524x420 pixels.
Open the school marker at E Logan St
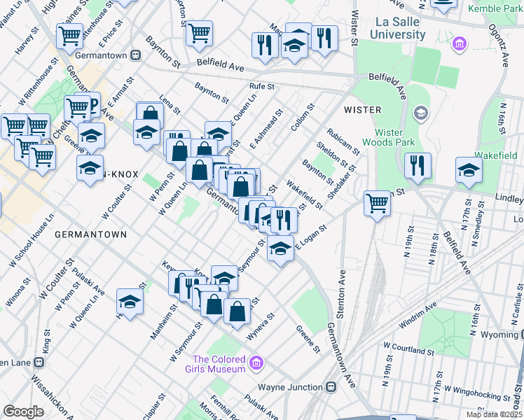coord(280,249)
